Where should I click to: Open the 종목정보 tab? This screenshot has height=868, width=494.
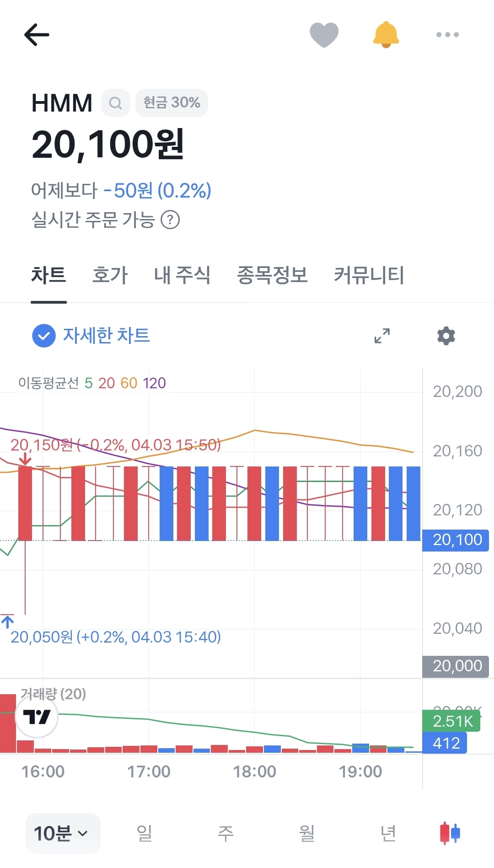272,275
